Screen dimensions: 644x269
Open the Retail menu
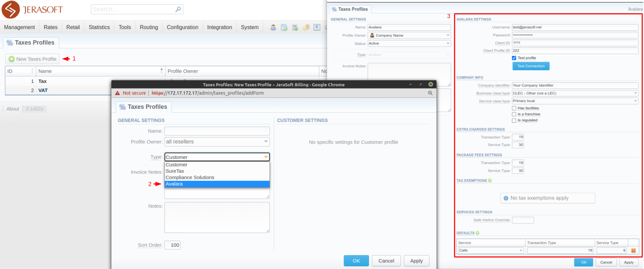73,27
